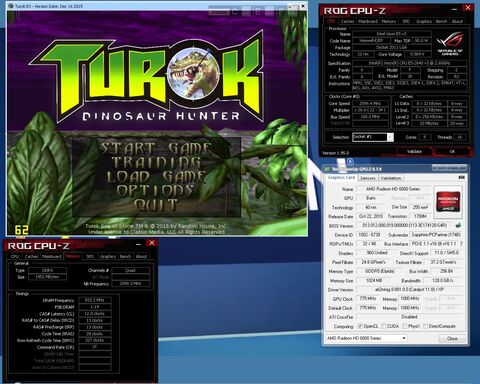Screen dimensions: 480x384
Task: Click the GPU-Z Memory Size value
Action: click(x=374, y=281)
